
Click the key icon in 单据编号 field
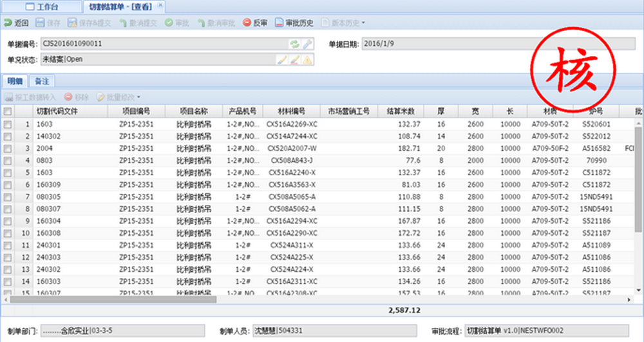tap(307, 44)
